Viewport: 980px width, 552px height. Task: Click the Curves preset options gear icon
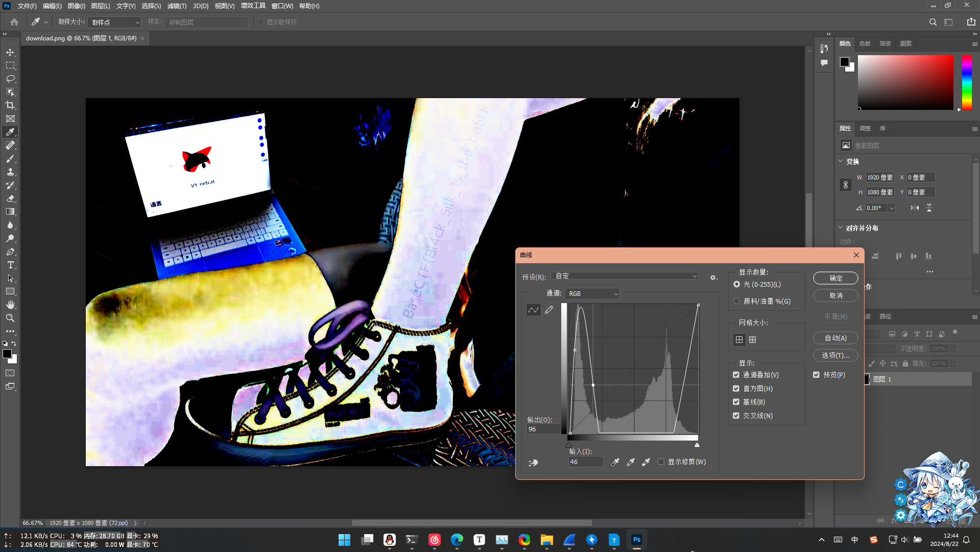point(713,278)
